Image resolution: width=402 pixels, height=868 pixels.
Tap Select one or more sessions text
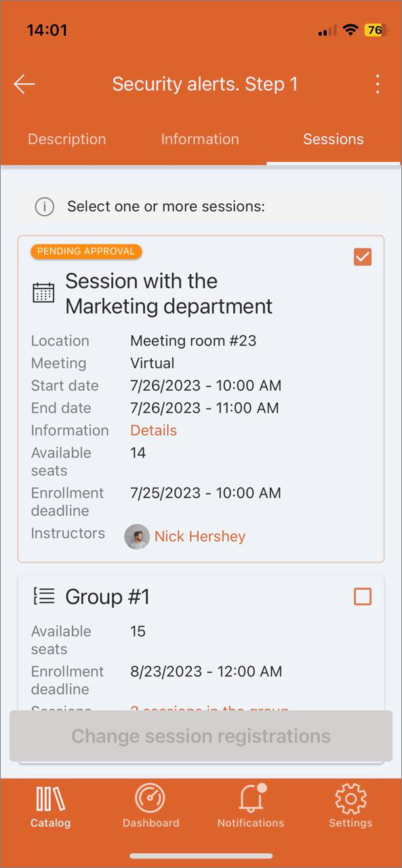tap(166, 207)
